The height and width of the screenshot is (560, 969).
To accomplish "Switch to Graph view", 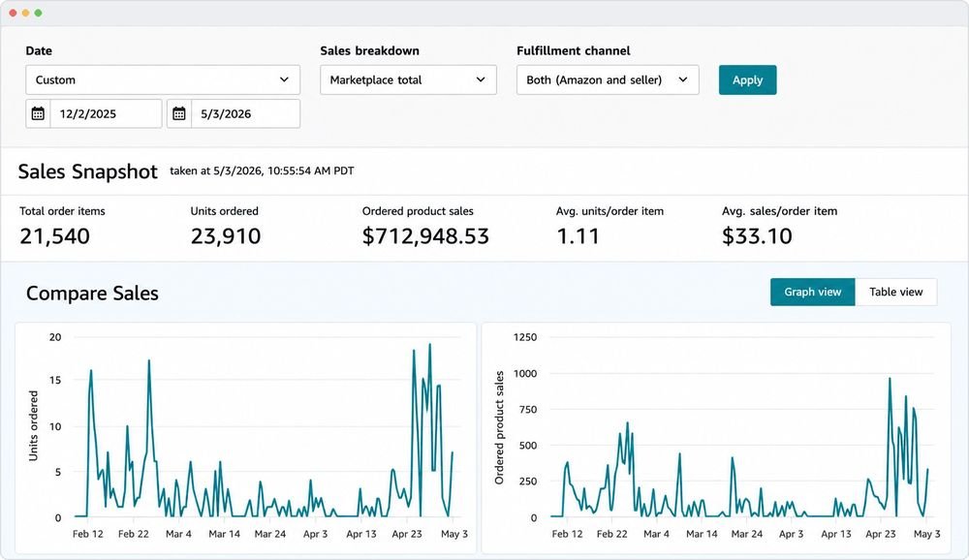I will point(813,292).
